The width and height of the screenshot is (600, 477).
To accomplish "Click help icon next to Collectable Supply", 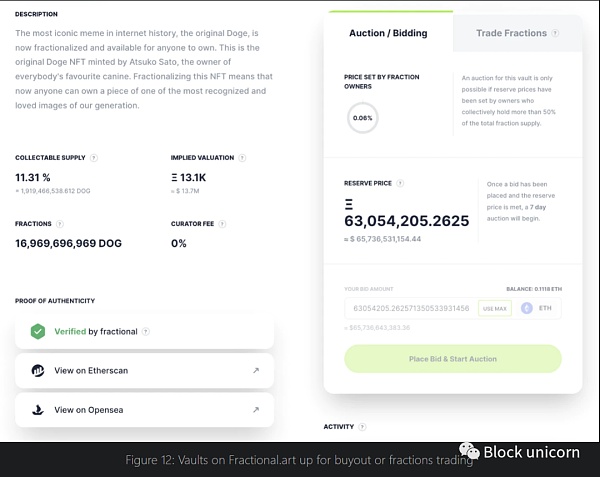I will [x=94, y=158].
